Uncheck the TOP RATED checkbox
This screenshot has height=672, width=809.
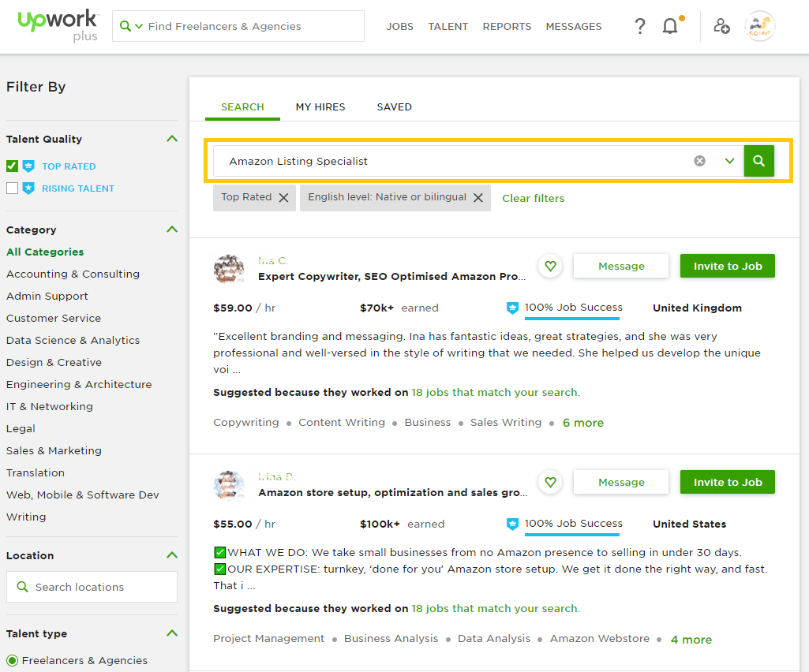[13, 166]
